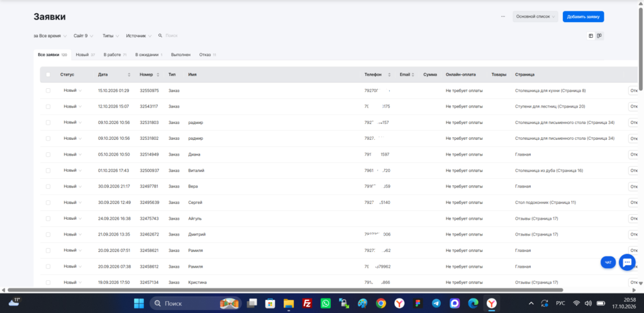Open the three-dots more options menu

click(x=502, y=17)
